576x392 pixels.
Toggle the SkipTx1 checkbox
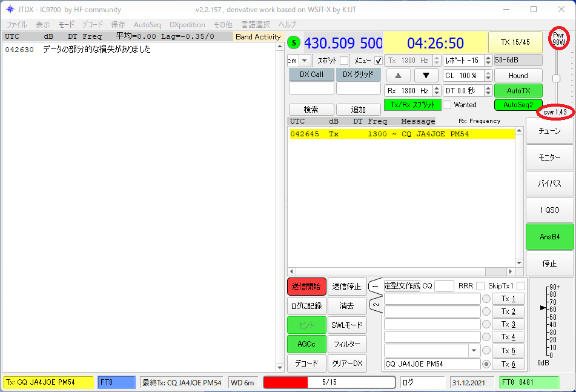click(x=520, y=286)
